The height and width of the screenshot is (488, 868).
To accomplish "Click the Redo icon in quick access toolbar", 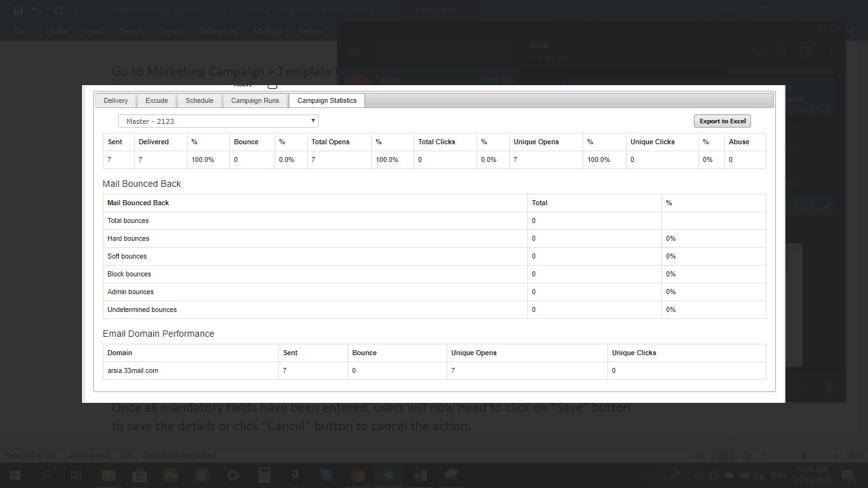I will [59, 10].
